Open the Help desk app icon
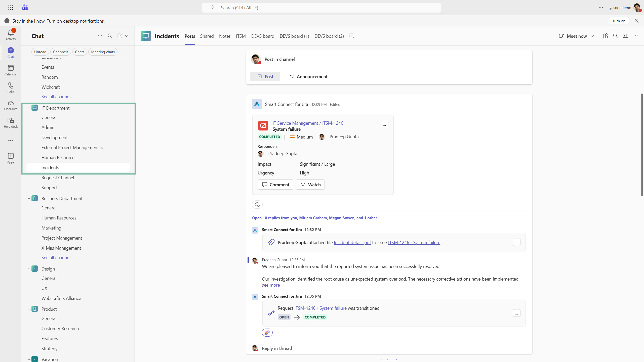 click(x=11, y=123)
